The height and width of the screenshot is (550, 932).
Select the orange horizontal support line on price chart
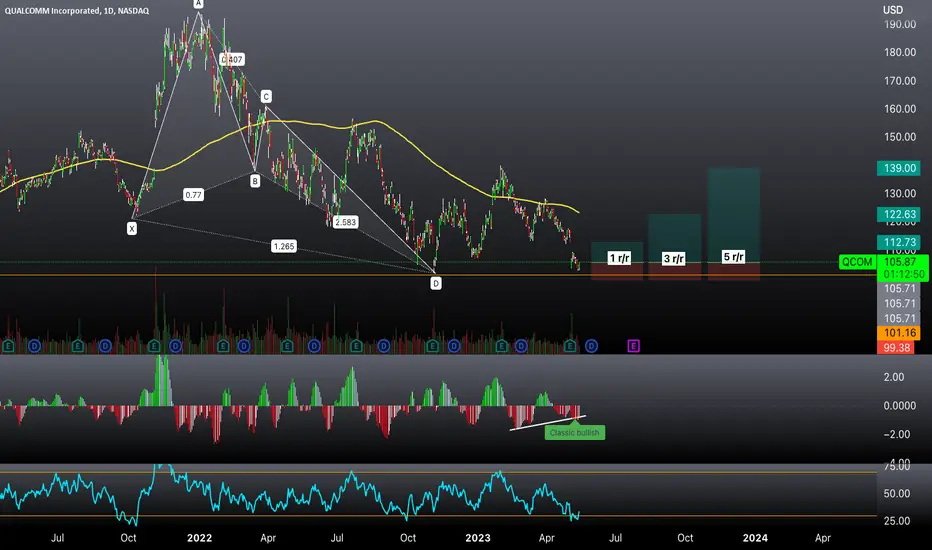[x=438, y=275]
